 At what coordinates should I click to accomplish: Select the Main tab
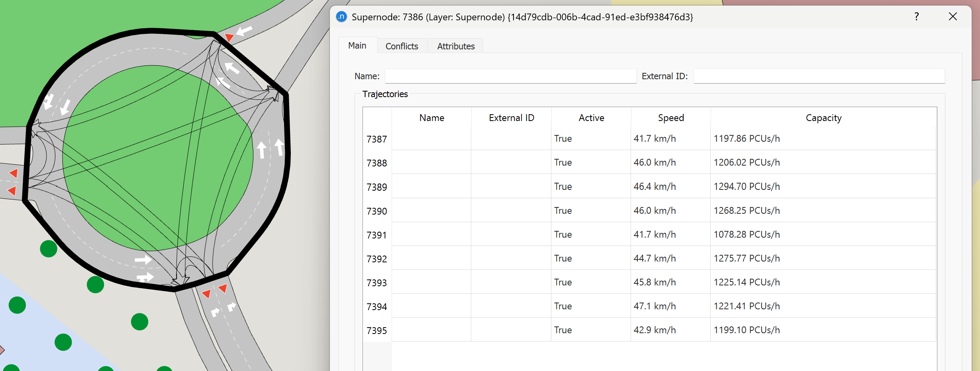click(357, 45)
